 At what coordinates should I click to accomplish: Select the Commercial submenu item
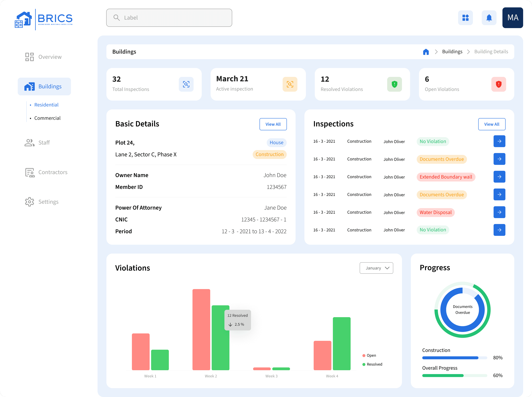(x=47, y=118)
